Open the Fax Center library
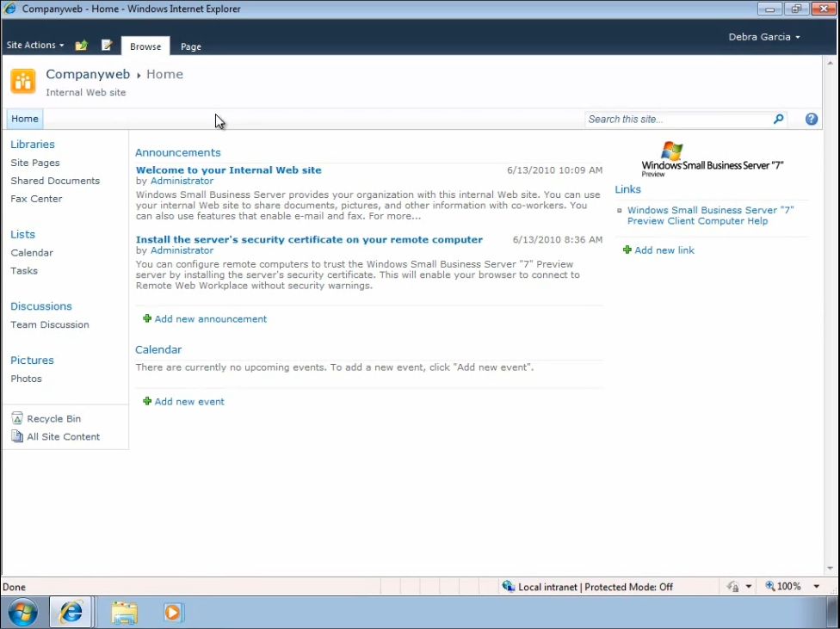The height and width of the screenshot is (629, 840). (x=36, y=198)
